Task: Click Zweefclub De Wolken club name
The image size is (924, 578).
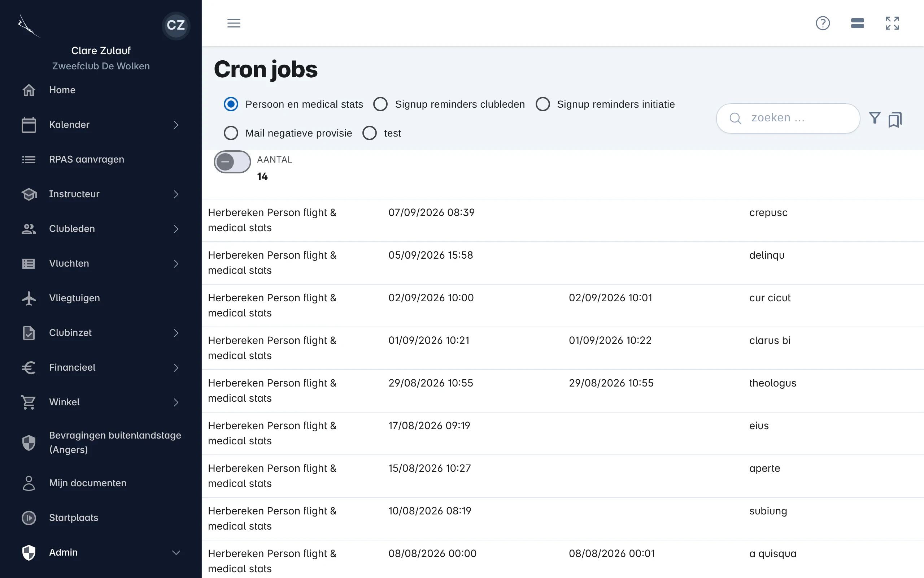Action: 101,66
